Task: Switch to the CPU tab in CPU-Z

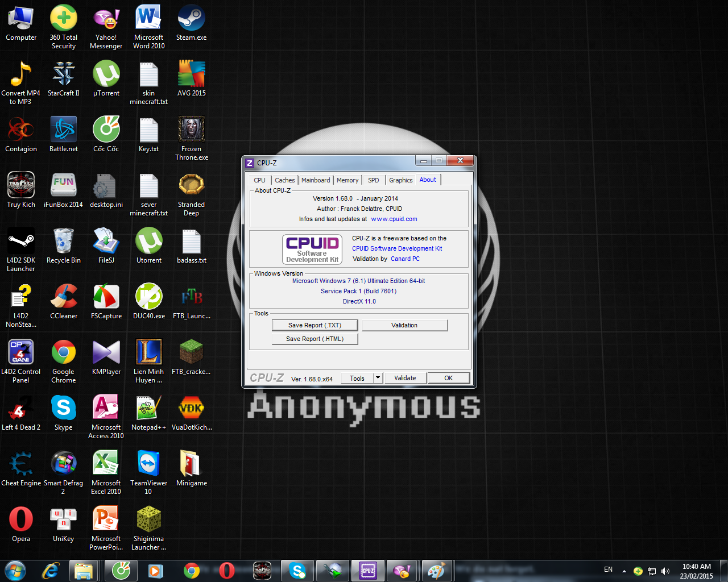Action: 259,180
